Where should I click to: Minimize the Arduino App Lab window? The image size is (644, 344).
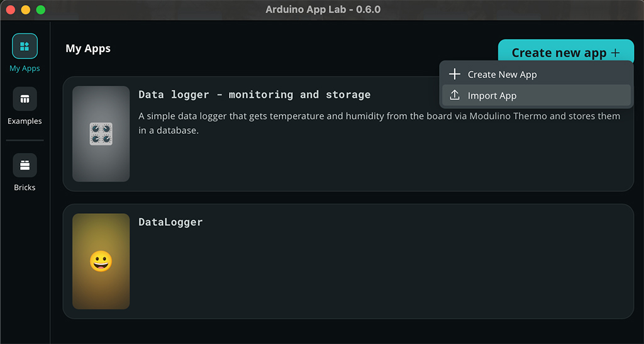click(26, 10)
